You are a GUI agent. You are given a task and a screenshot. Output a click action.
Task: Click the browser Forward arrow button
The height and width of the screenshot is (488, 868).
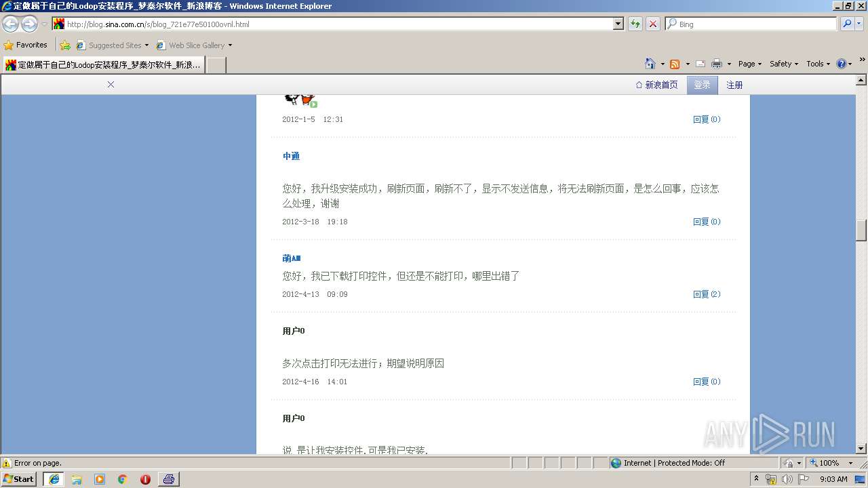click(x=29, y=24)
